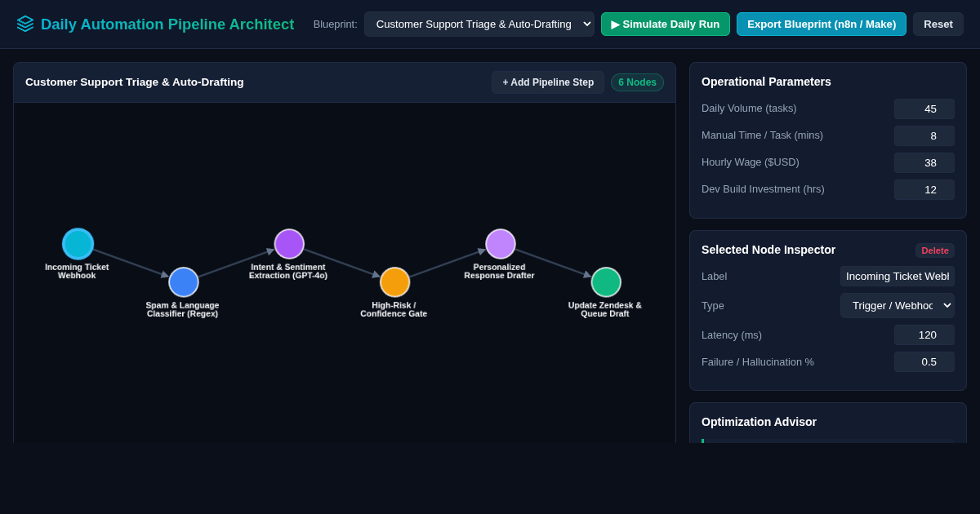
Task: Delete the selected node
Action: click(935, 250)
